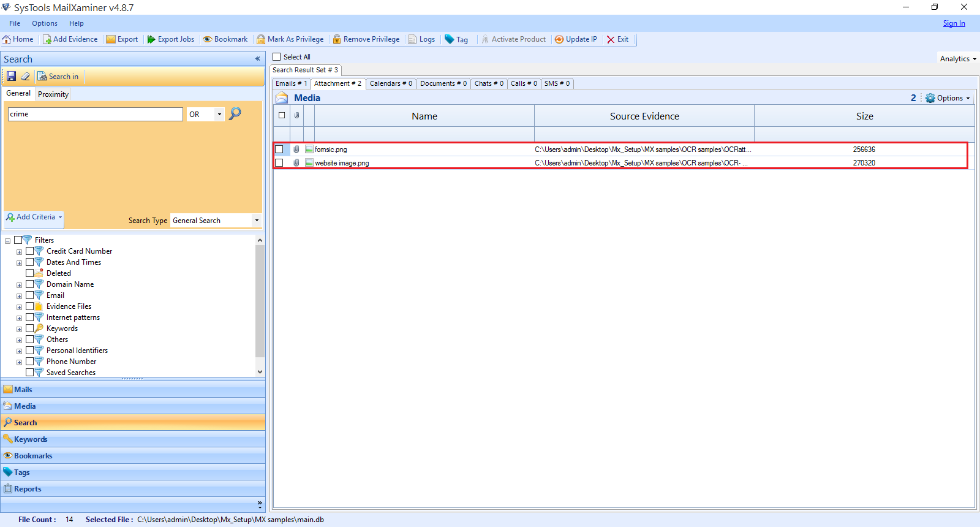The image size is (980, 527).
Task: Sort by the Size column header
Action: [x=864, y=116]
